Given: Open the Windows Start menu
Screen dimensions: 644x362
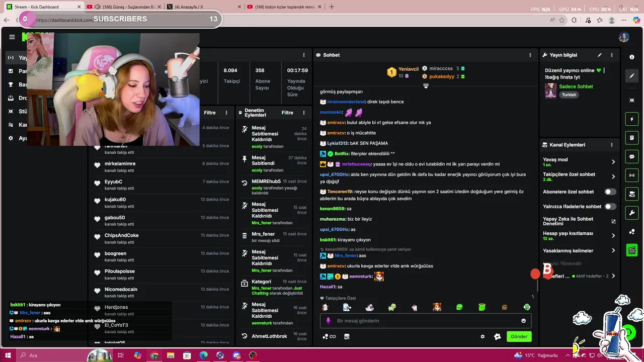Looking at the screenshot, I should 9,355.
